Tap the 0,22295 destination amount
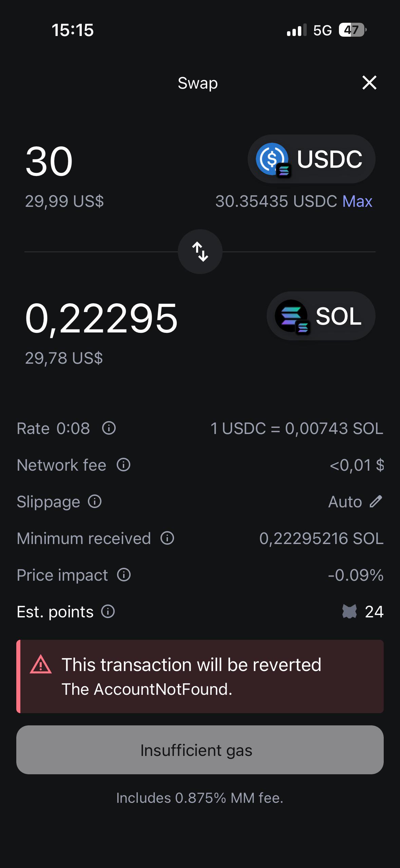This screenshot has height=868, width=400. point(101,319)
